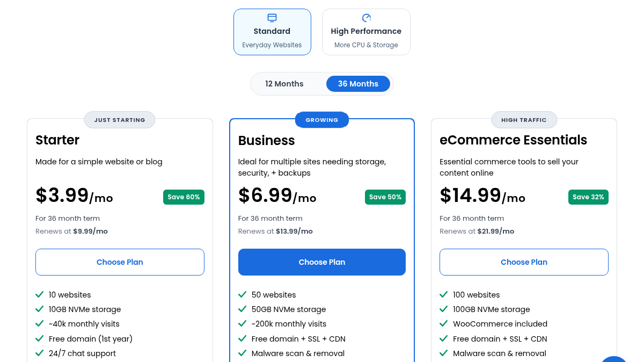The height and width of the screenshot is (362, 644).
Task: Click eCommerce 'Free domain + SSL + CDN' checkmark
Action: pos(443,338)
